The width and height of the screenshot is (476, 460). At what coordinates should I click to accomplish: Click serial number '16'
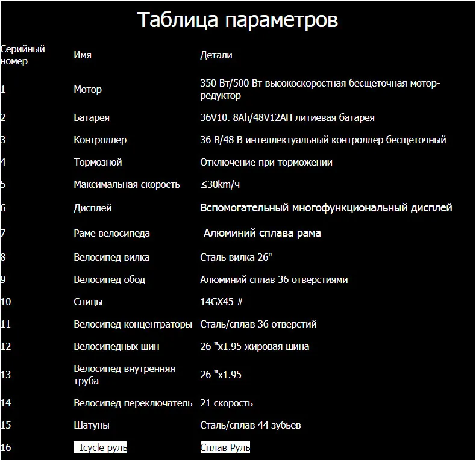coord(6,447)
